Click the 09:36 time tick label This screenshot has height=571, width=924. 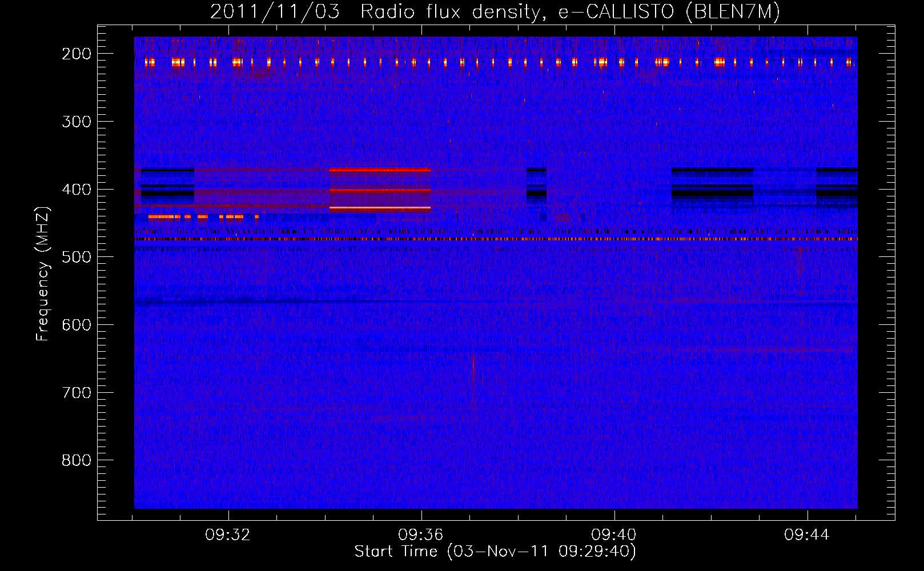click(421, 535)
